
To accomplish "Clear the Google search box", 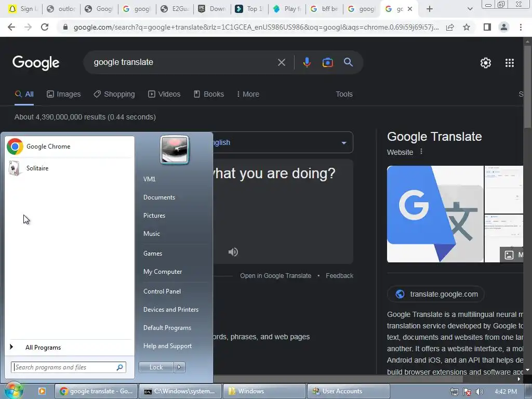I will [x=281, y=62].
